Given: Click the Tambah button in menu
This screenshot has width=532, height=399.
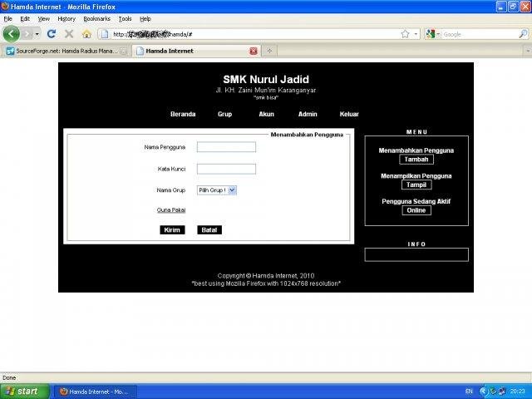Looking at the screenshot, I should point(416,160).
